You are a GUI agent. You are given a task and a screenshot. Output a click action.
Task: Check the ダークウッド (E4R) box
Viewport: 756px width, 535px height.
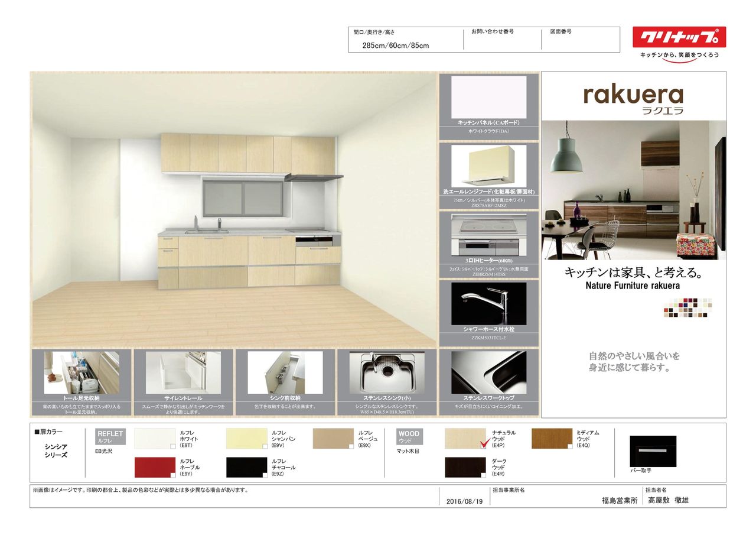pos(483,475)
